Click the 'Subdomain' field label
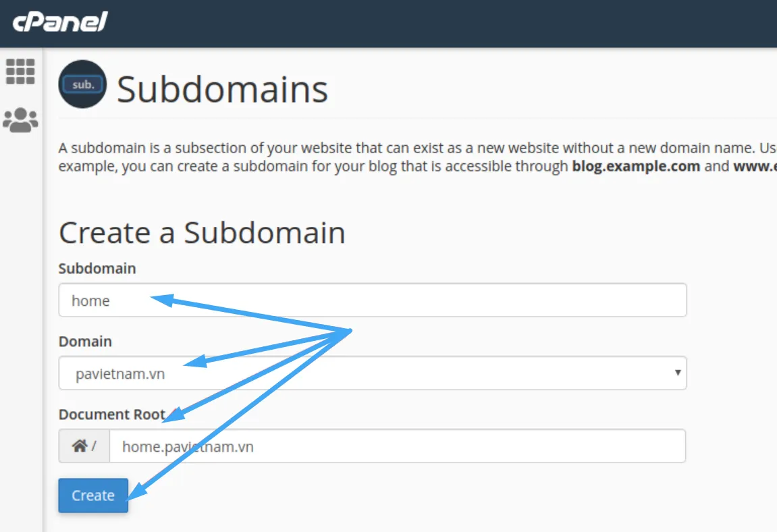The image size is (777, 532). pos(97,269)
